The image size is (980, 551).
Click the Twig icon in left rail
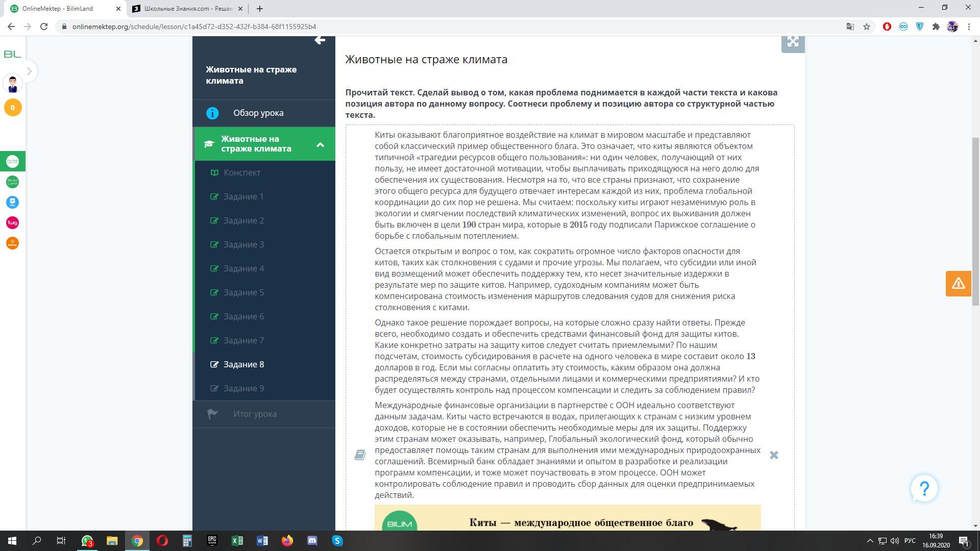tap(12, 223)
